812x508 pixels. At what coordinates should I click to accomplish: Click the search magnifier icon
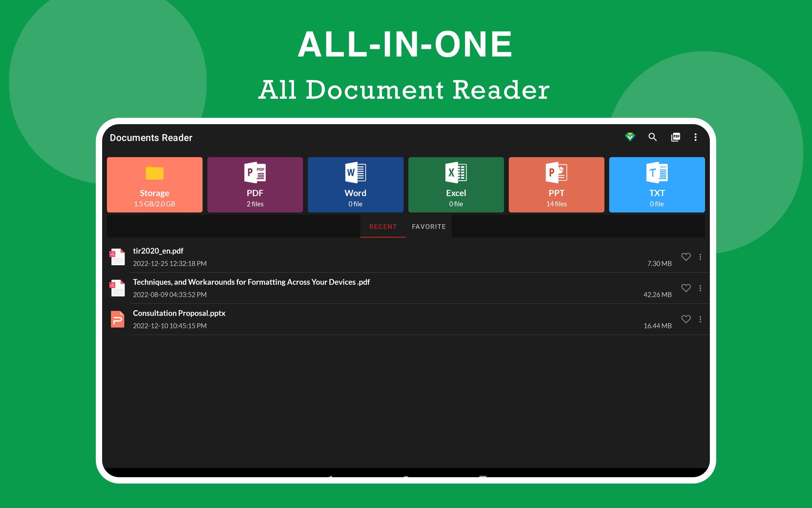[x=652, y=137]
